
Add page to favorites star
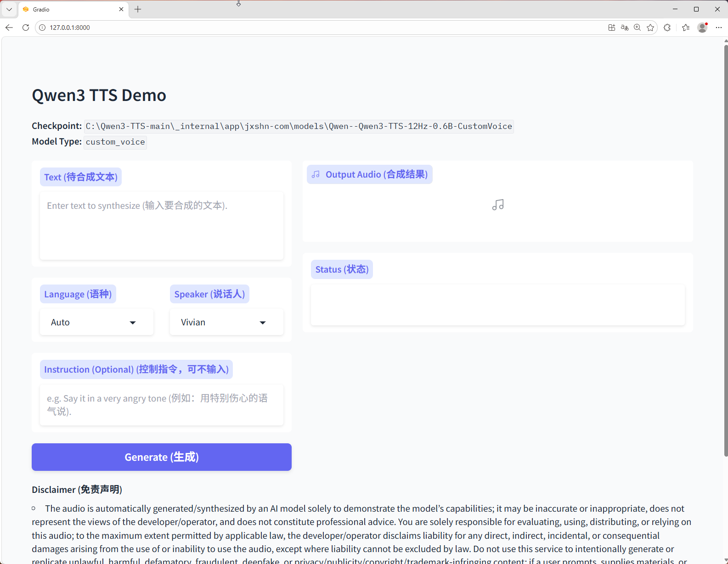[x=650, y=28]
